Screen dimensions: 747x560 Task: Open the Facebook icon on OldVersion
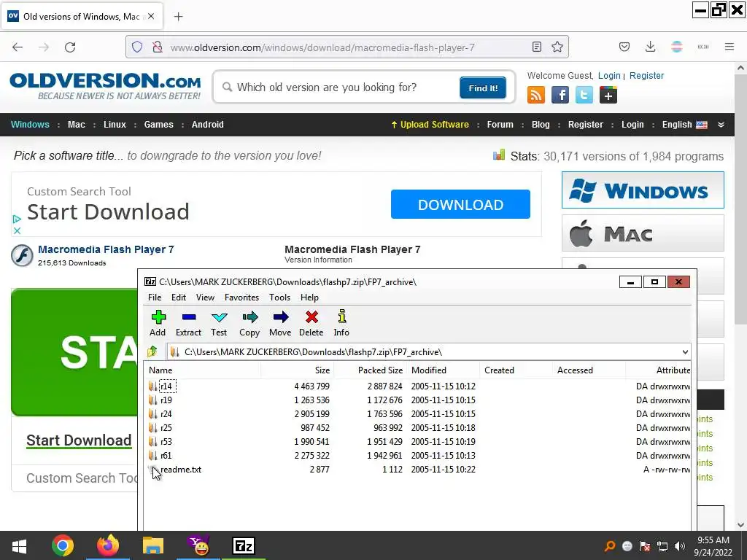(560, 95)
